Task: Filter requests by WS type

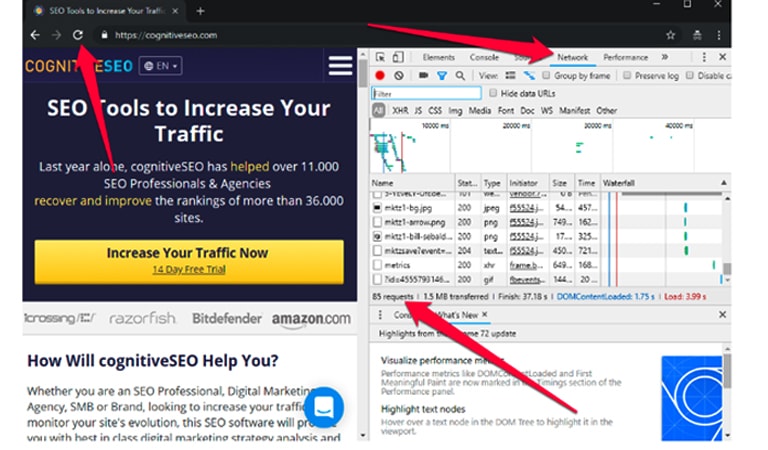Action: [547, 111]
